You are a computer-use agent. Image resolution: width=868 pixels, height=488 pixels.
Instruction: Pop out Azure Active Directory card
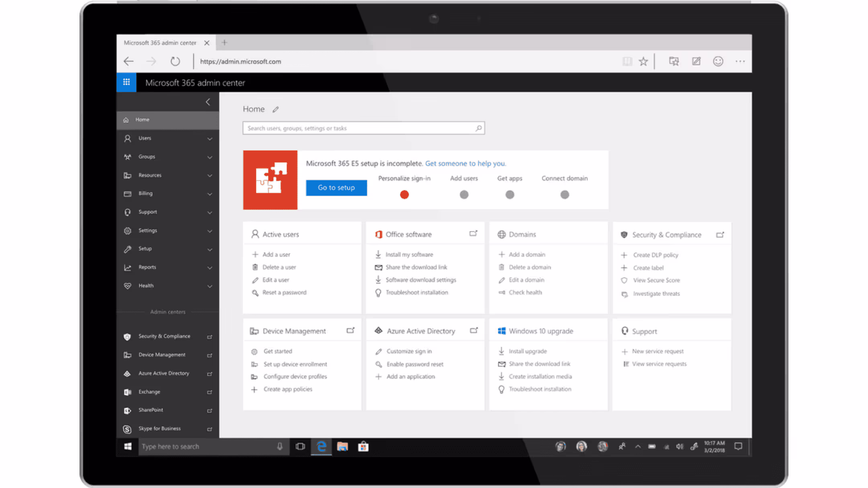tap(474, 331)
